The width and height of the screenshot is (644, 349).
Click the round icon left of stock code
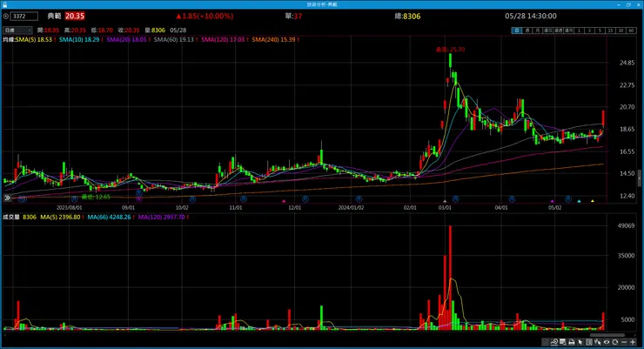click(x=6, y=17)
